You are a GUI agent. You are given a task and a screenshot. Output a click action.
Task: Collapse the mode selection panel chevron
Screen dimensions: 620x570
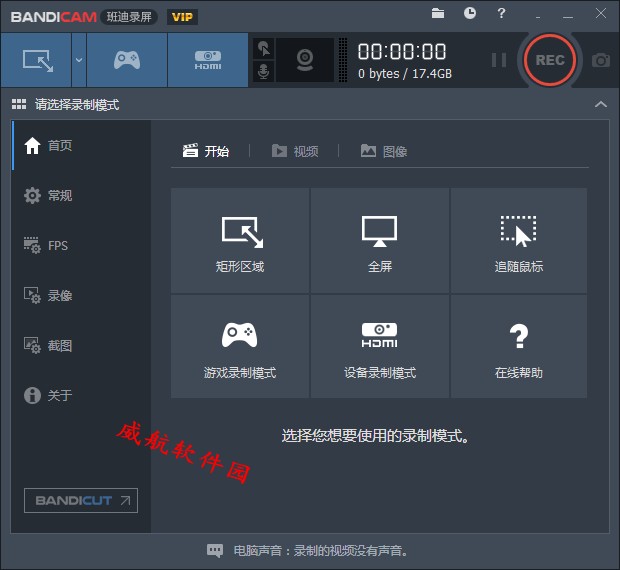click(x=601, y=104)
